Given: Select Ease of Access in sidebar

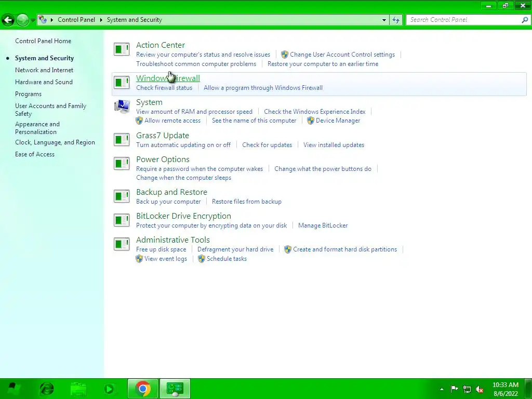Looking at the screenshot, I should tap(35, 154).
